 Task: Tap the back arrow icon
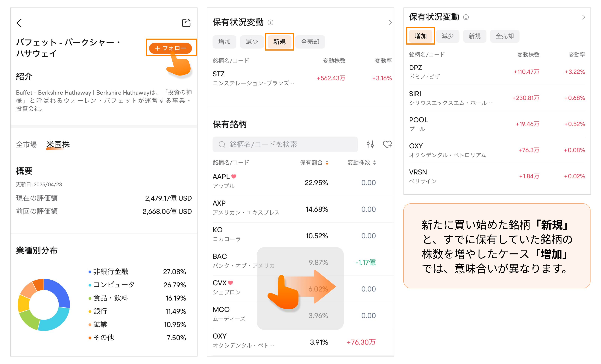coord(19,23)
